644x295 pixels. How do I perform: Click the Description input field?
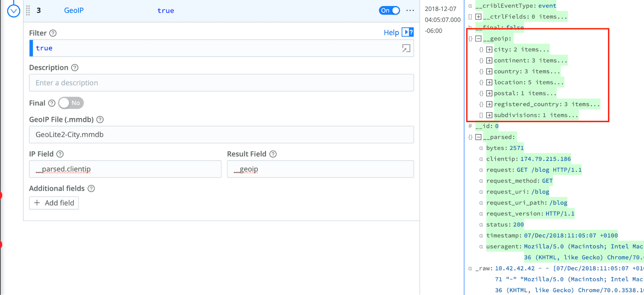221,83
